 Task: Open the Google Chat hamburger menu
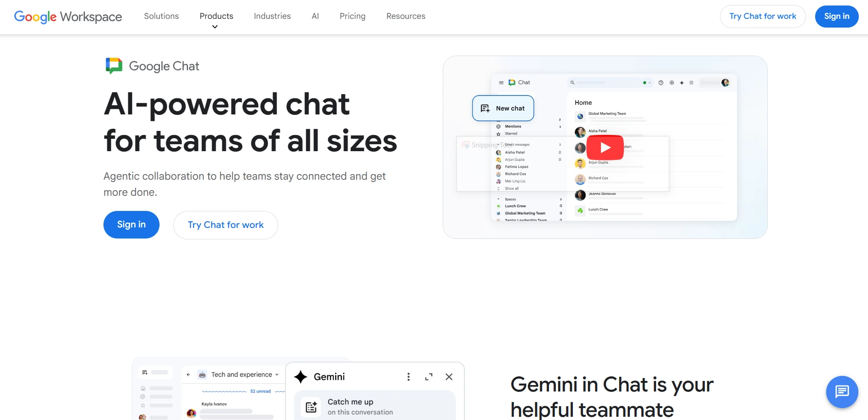tap(501, 82)
